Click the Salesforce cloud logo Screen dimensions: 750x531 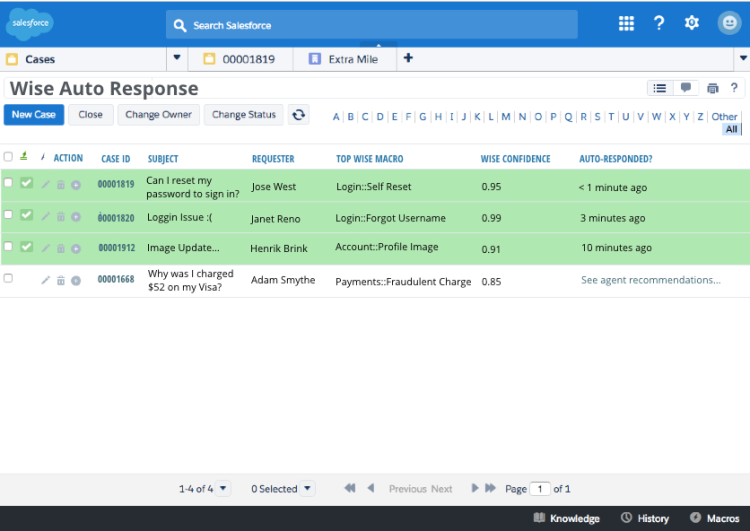30,23
